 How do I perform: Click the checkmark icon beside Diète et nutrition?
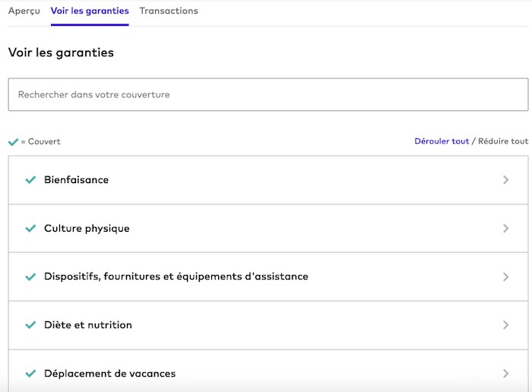30,325
